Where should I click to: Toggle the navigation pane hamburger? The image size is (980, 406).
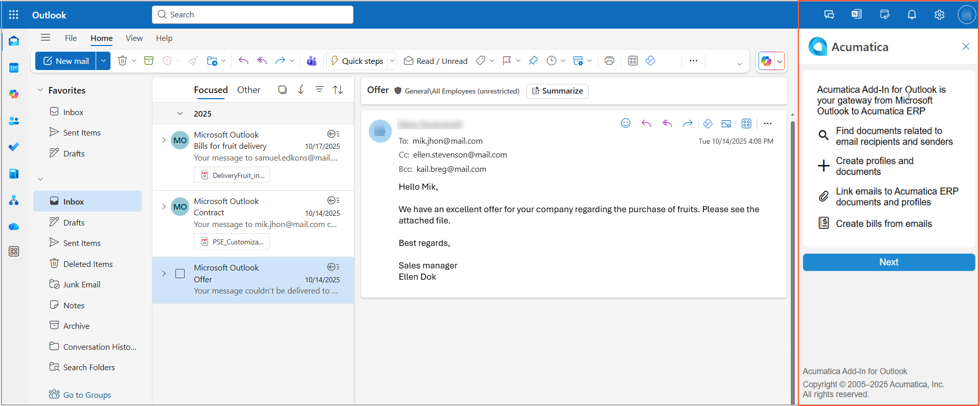pyautogui.click(x=46, y=37)
